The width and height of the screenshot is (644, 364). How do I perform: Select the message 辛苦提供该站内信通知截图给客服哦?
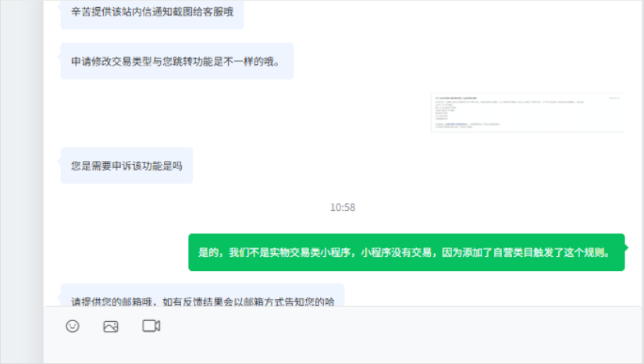pos(152,12)
